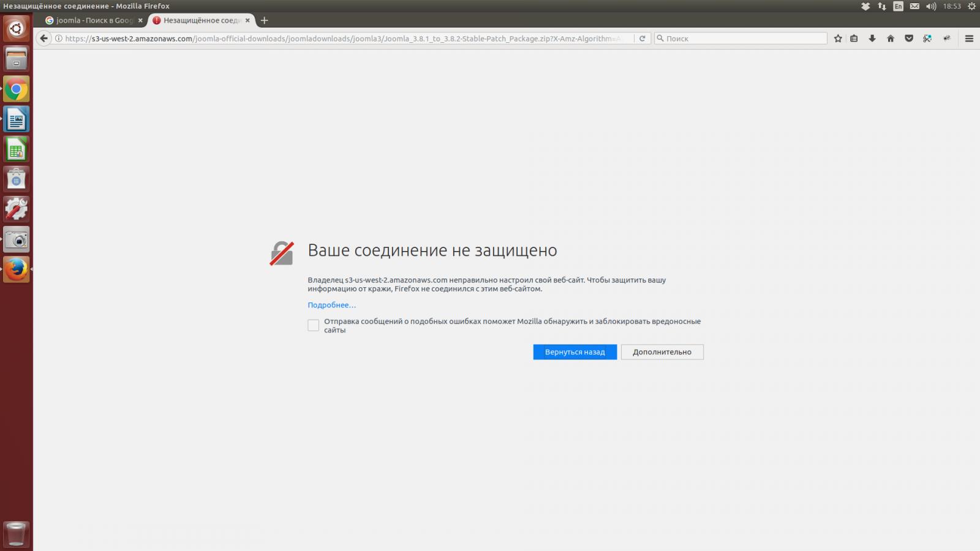Click the extension icon left of hamburger menu
Screen dimensions: 980x551
point(947,38)
